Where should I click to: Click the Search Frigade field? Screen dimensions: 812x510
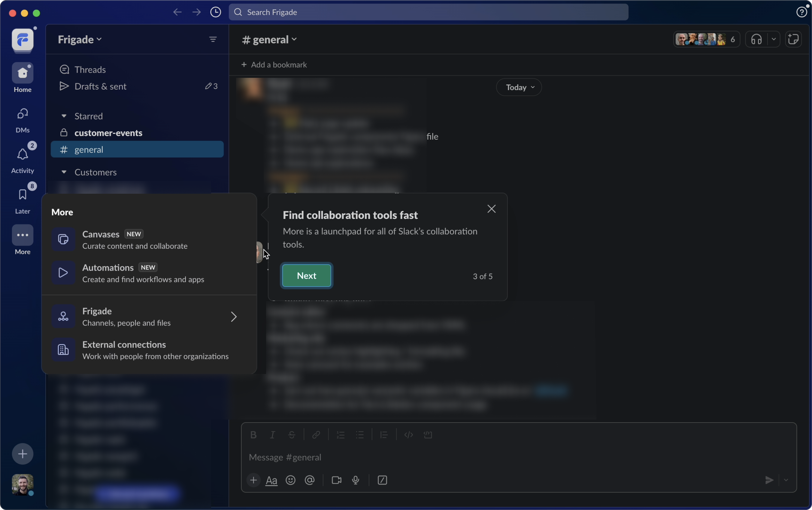pyautogui.click(x=428, y=12)
